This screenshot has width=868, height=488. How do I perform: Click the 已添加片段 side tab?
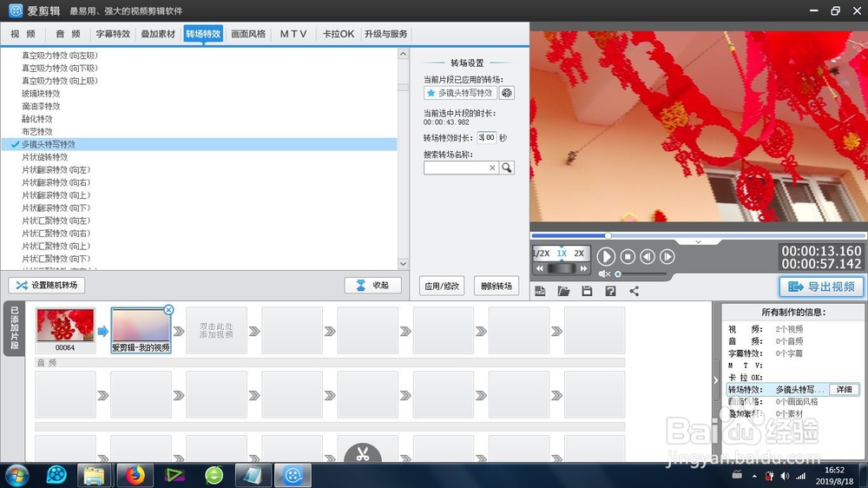click(15, 328)
